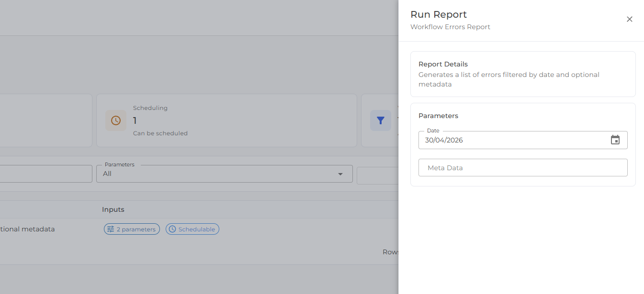
Task: Click the Report Details heading
Action: pos(443,64)
